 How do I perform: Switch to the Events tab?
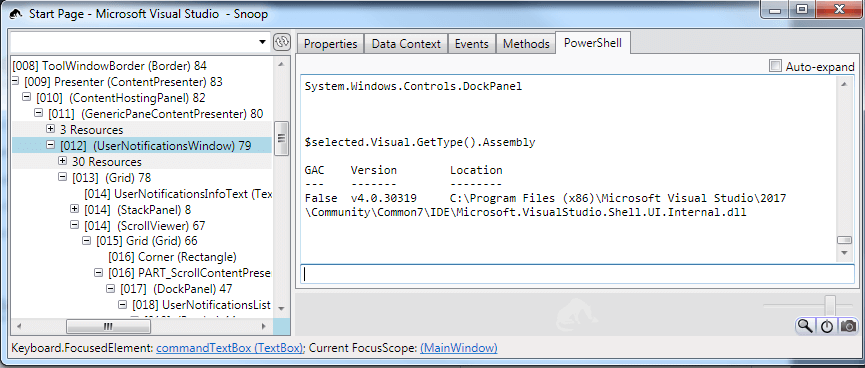tap(472, 44)
